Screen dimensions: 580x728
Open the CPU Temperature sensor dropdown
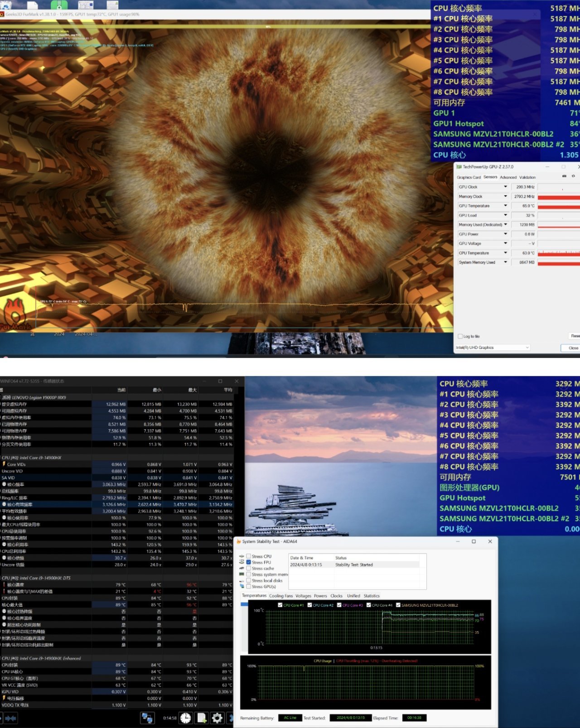(x=505, y=253)
